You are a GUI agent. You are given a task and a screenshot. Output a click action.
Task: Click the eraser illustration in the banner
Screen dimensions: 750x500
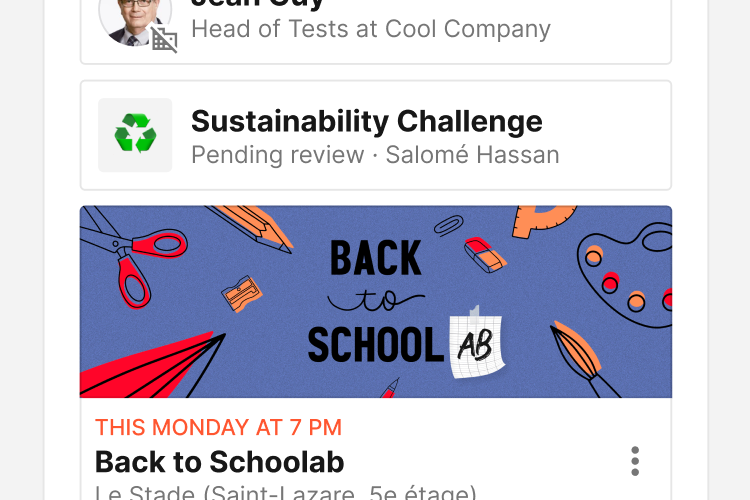pos(486,255)
